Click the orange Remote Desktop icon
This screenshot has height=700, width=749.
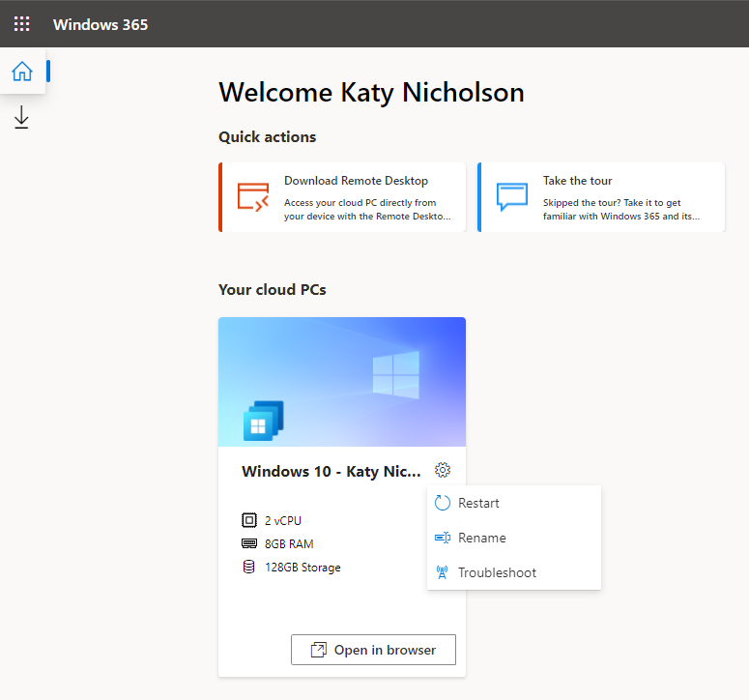coord(253,197)
